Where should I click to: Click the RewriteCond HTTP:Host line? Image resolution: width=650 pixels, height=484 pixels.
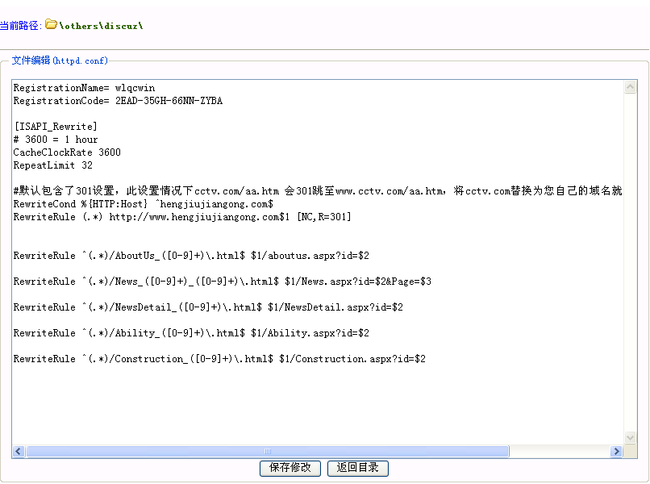(x=143, y=204)
